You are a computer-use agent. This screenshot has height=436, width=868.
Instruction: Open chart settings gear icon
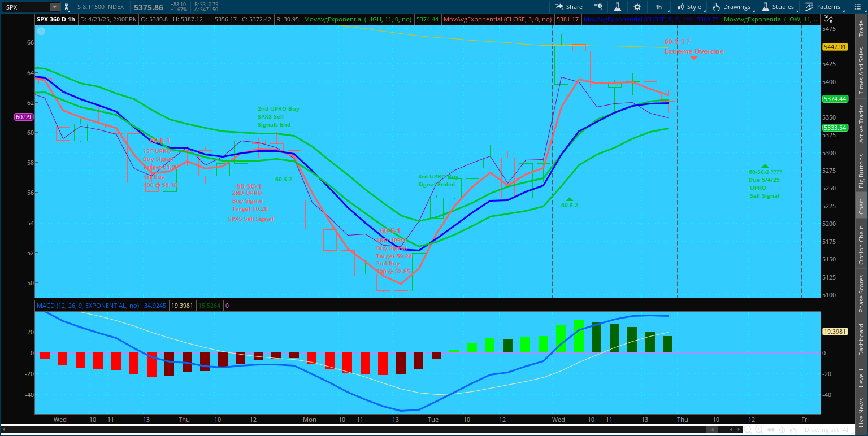(x=637, y=7)
